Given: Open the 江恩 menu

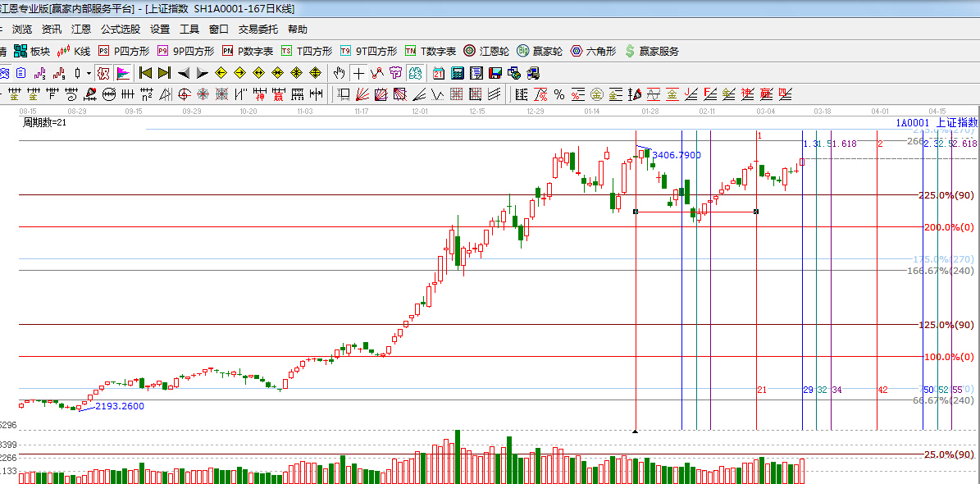Looking at the screenshot, I should click(81, 30).
